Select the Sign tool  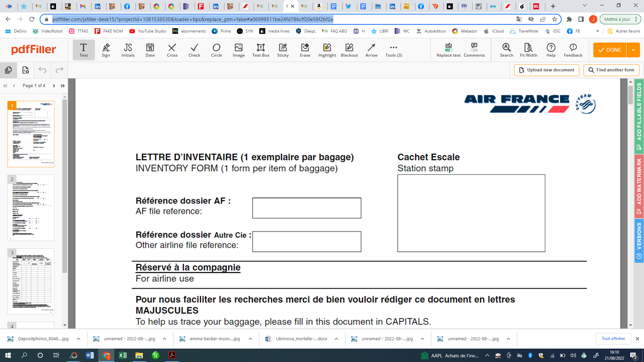point(106,50)
